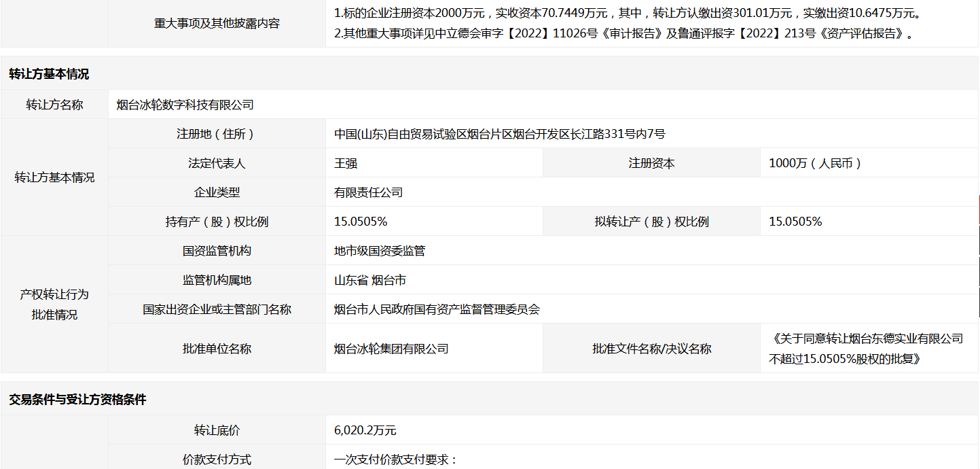Select the text 一次支付价款支付要求：
The width and height of the screenshot is (980, 469).
click(397, 459)
